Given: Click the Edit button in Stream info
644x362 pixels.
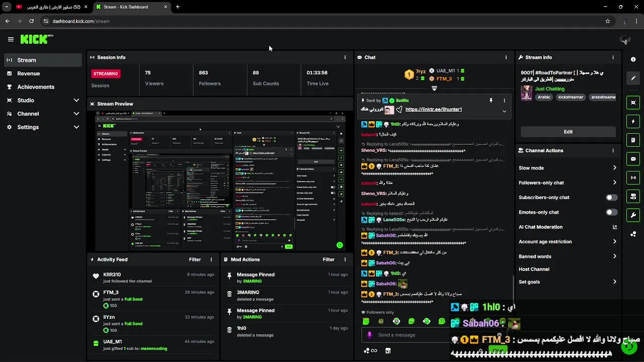Looking at the screenshot, I should point(568,132).
